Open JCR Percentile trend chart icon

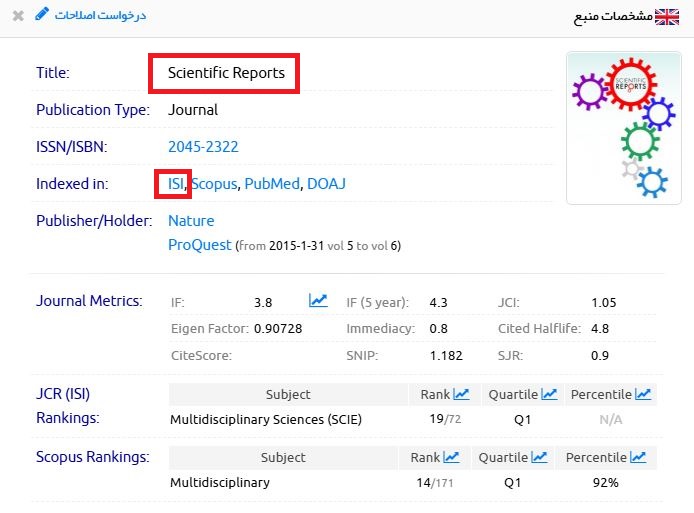(x=643, y=395)
